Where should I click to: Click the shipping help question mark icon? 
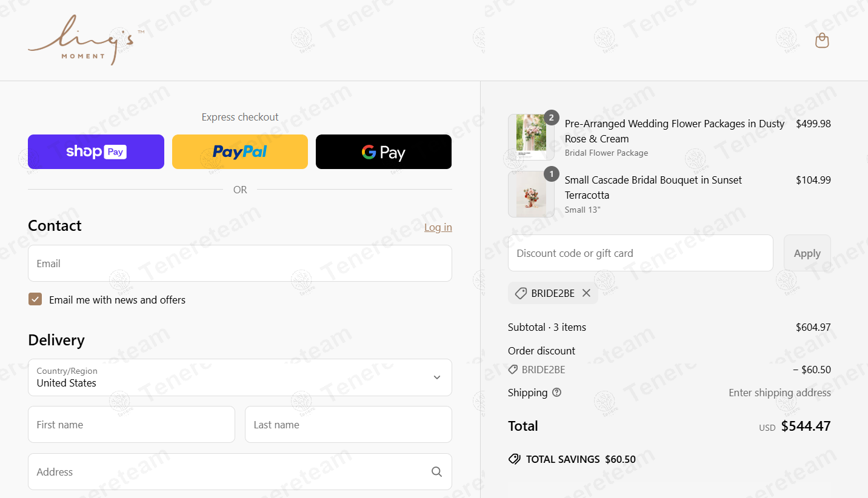coord(557,392)
